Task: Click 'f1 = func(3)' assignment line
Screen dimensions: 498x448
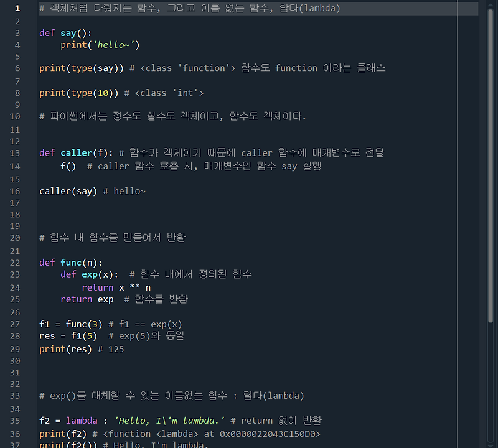Action: tap(71, 324)
